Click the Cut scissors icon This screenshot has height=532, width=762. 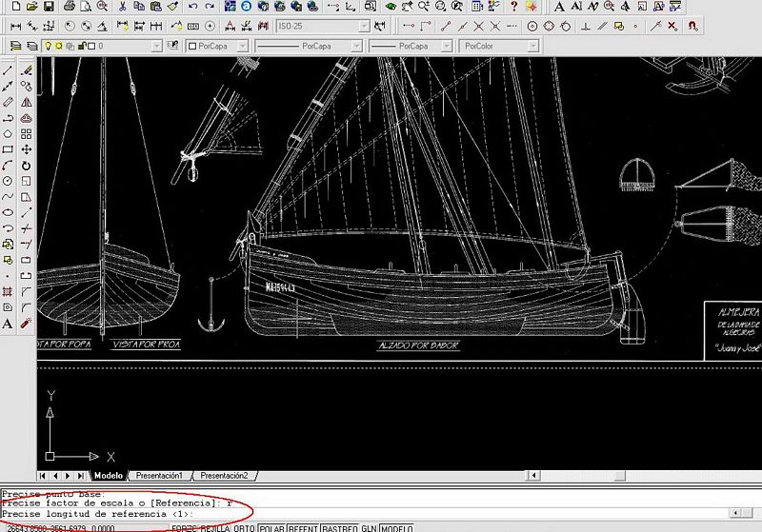pos(123,7)
